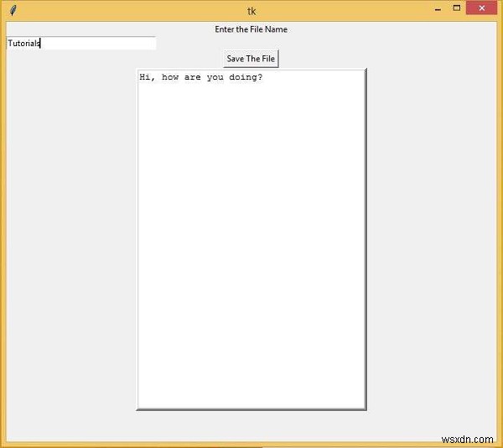Screen dimensions: 503x448
Task: Click the Tk feather icon in title bar
Action: pos(13,11)
